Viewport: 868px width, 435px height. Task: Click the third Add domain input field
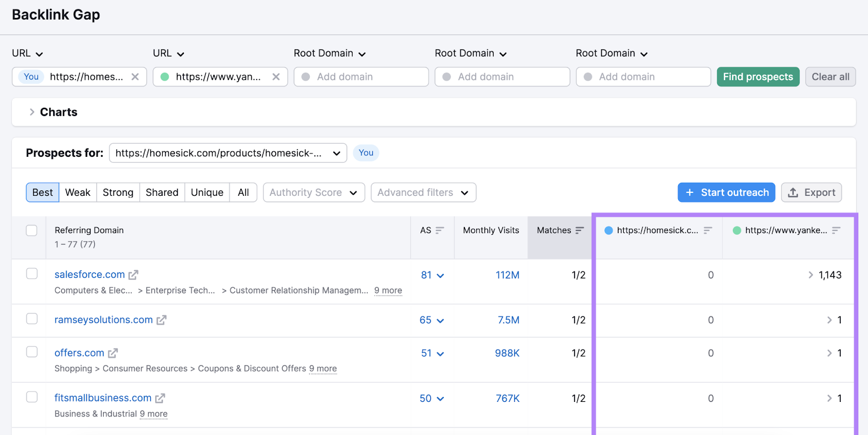pyautogui.click(x=643, y=77)
